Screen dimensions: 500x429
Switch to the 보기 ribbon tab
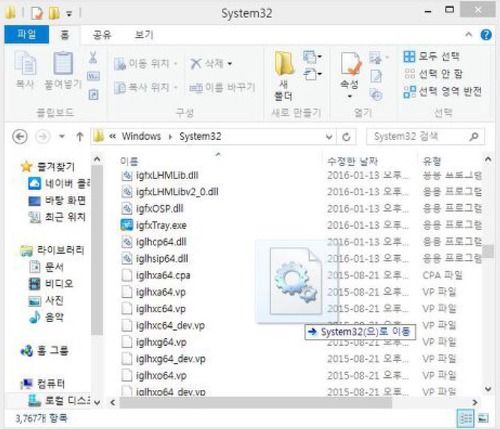pyautogui.click(x=144, y=35)
